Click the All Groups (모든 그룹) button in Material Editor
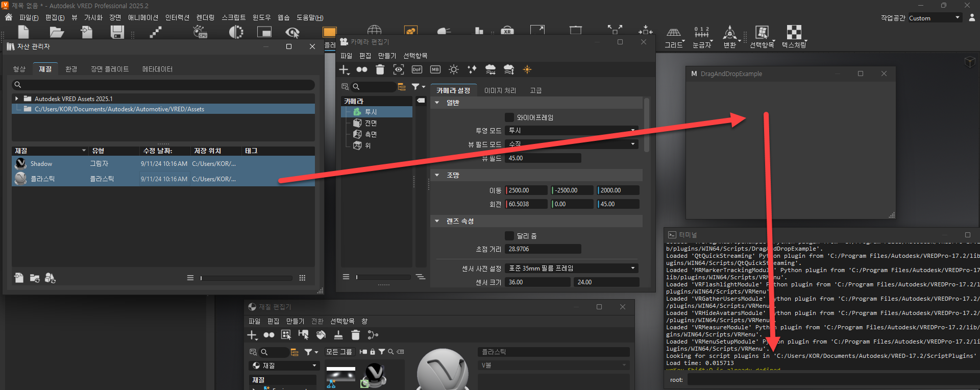Viewport: 980px width, 390px height. coord(339,352)
